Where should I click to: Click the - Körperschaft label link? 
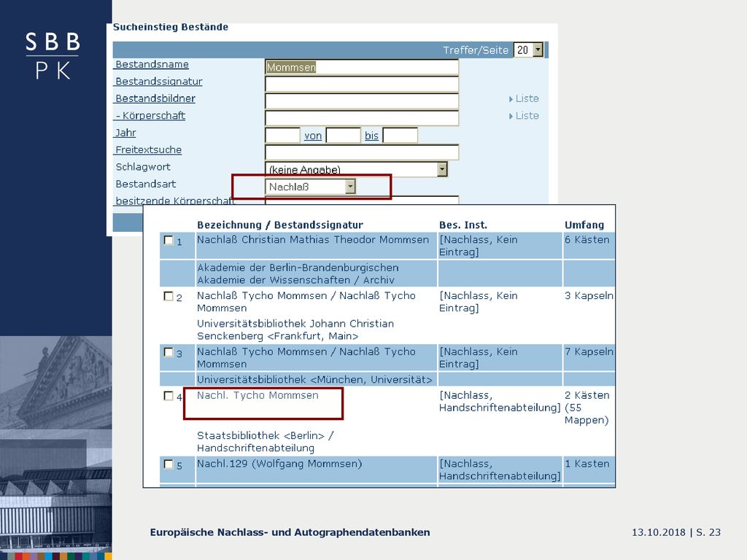[x=150, y=116]
